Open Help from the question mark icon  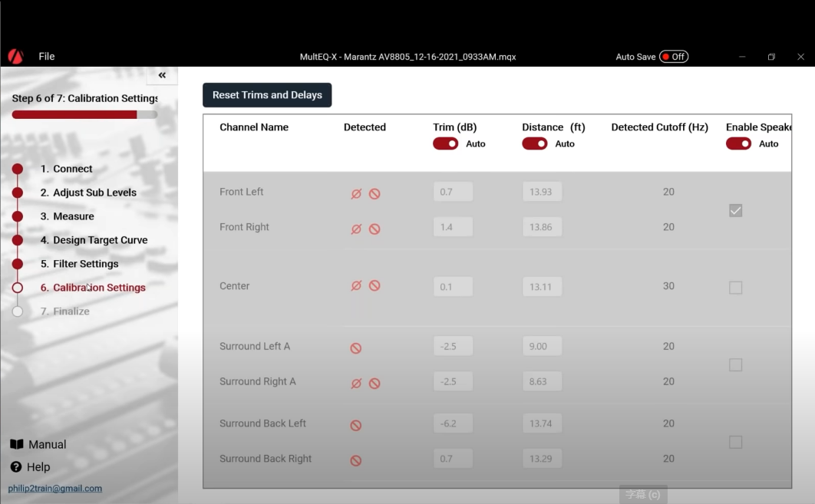[x=16, y=466]
